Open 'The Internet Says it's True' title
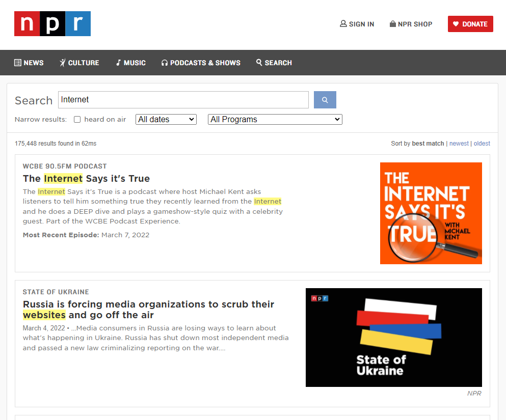The width and height of the screenshot is (506, 420). click(x=86, y=179)
